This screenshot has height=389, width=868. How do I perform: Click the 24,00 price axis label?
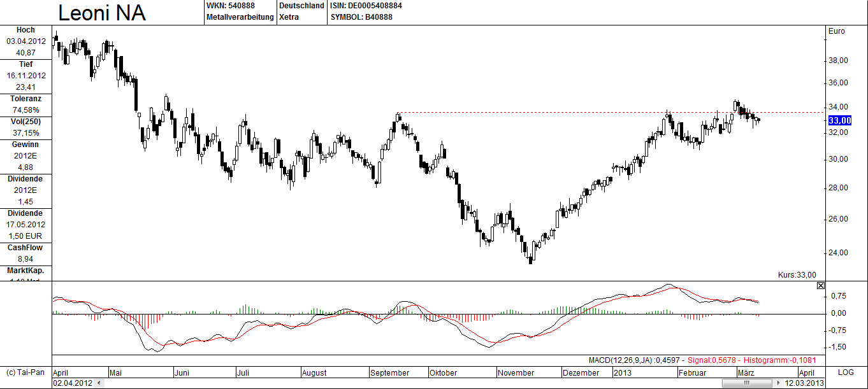[838, 253]
